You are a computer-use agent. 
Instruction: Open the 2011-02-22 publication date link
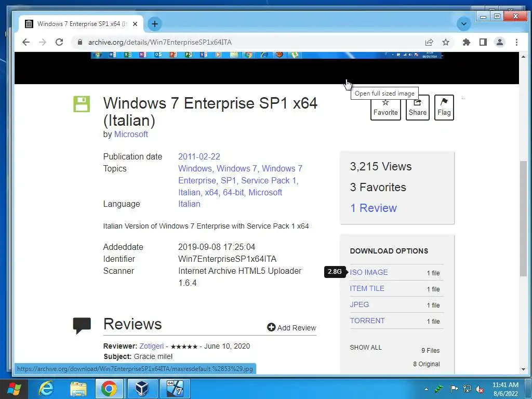(x=199, y=157)
